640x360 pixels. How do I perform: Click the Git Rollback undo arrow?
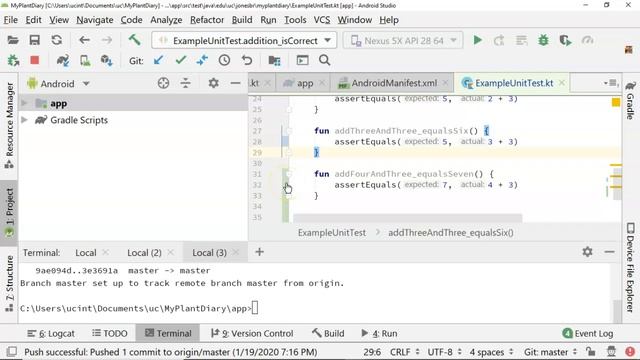(247, 60)
